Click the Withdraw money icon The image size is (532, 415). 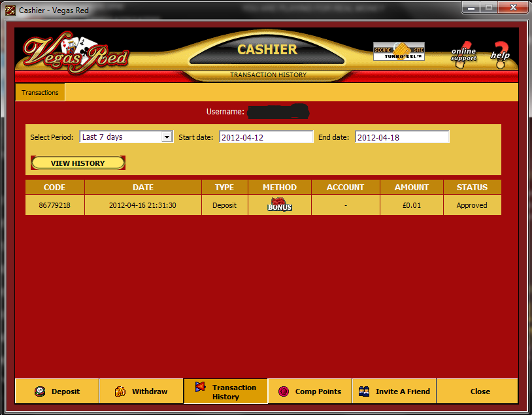click(x=120, y=391)
